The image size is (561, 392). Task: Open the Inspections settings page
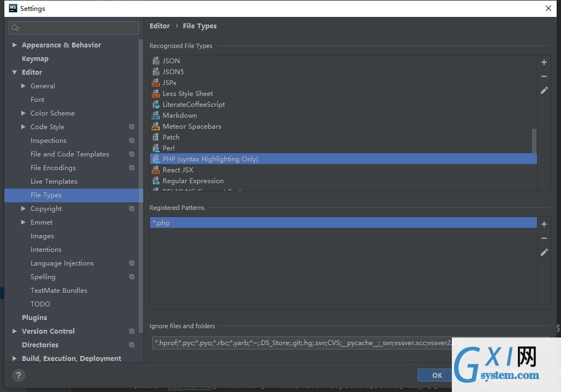point(49,141)
